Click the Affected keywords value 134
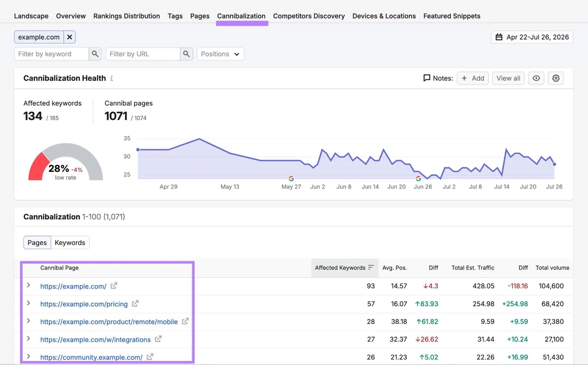The width and height of the screenshot is (588, 365). coord(33,116)
